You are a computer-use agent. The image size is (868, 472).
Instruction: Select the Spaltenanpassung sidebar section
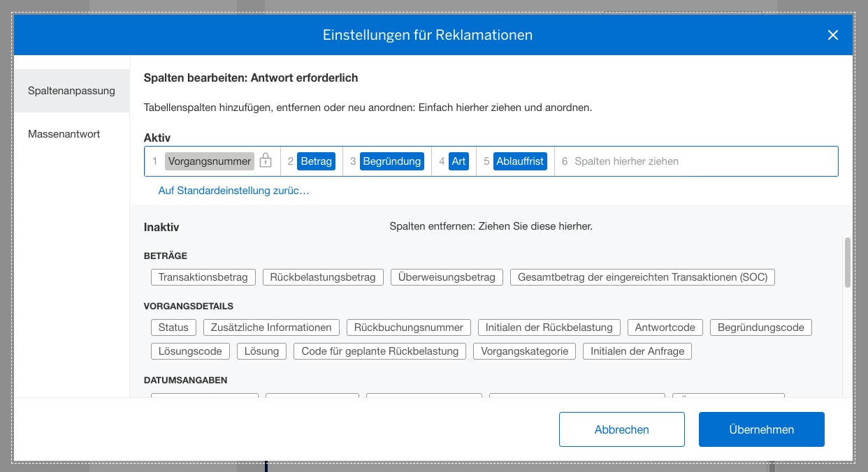click(71, 90)
